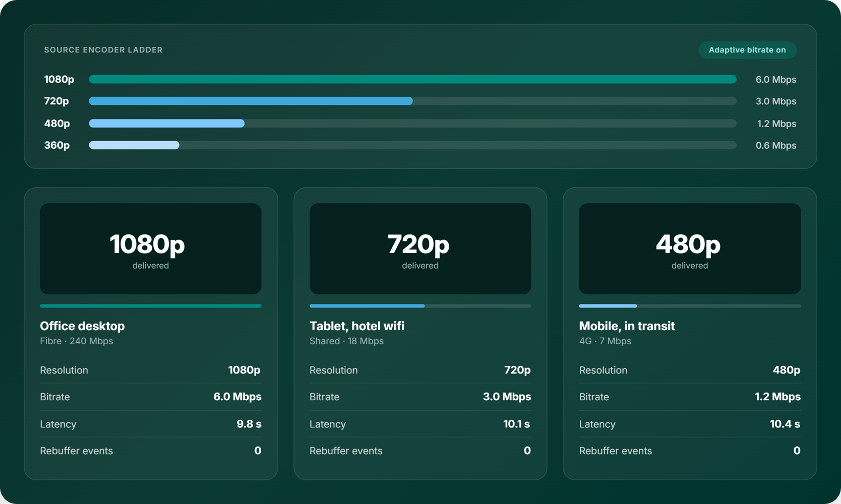Select Rebuffer events row on Mobile card
The width and height of the screenshot is (841, 504).
coord(690,451)
